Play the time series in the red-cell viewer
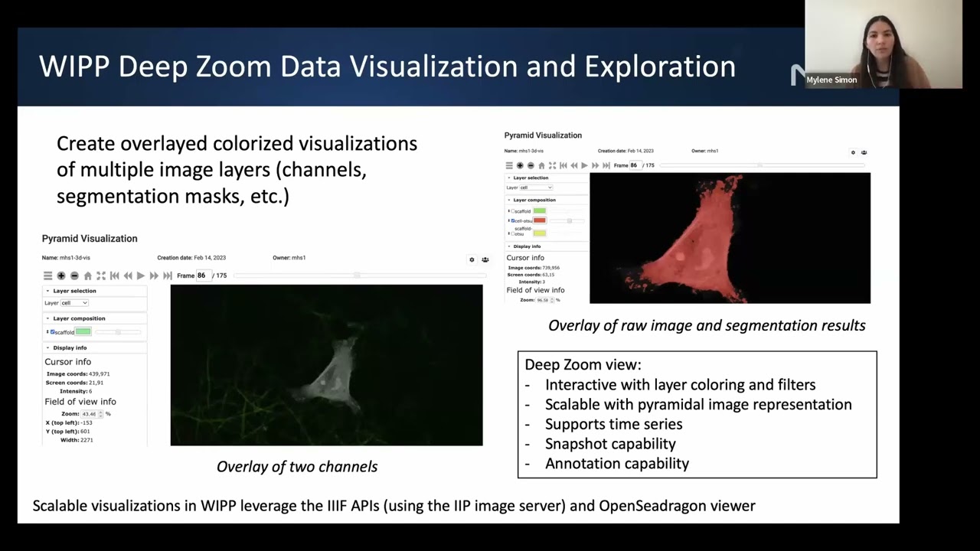 (585, 165)
